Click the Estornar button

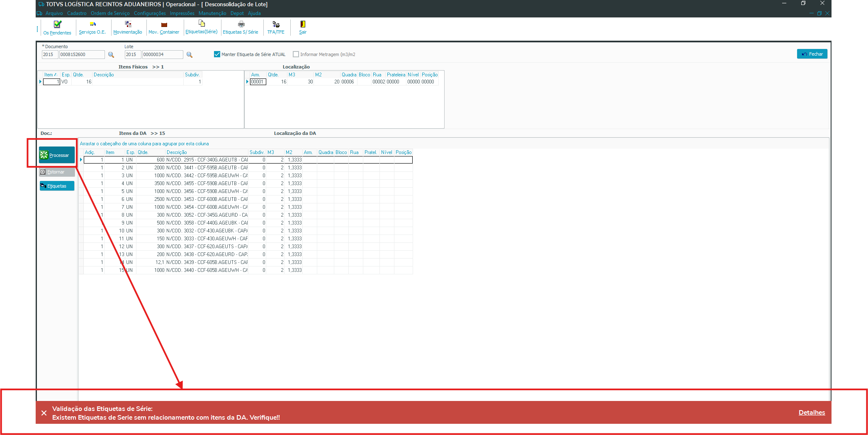(x=57, y=172)
